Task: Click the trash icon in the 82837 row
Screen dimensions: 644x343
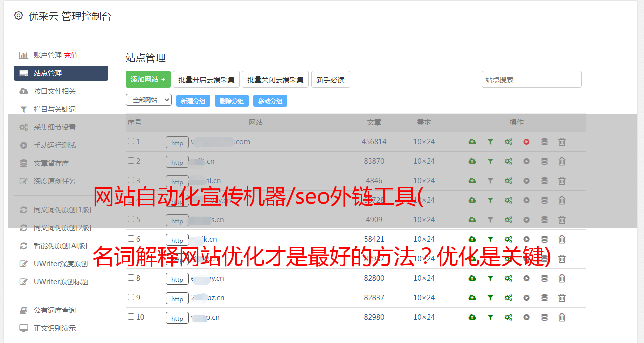Action: [562, 298]
